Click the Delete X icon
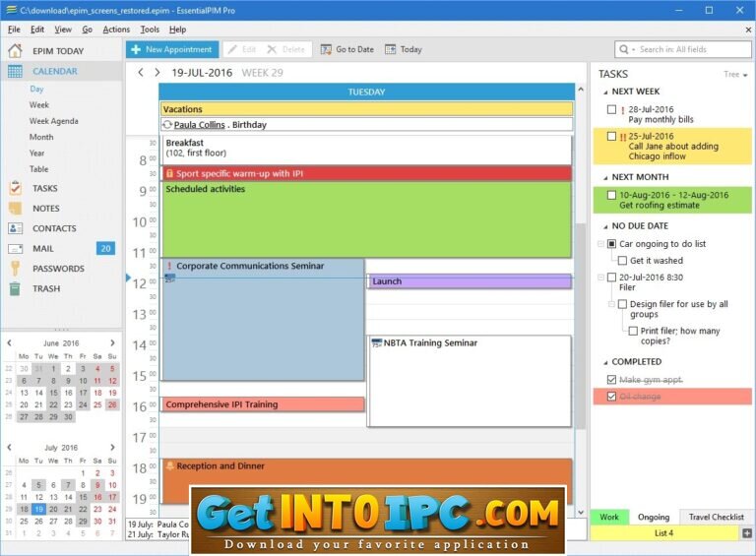 (272, 49)
